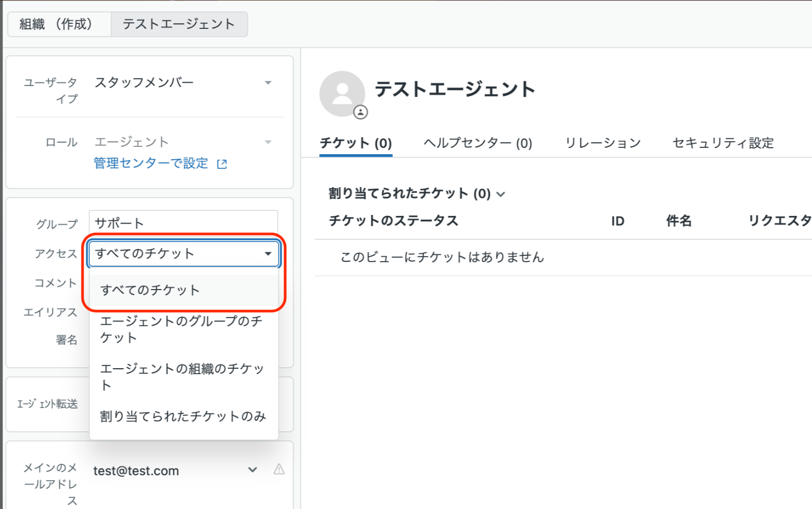Screen dimensions: 812x509
Task: Collapse the アクセス dropdown via its arrow
Action: click(x=268, y=254)
